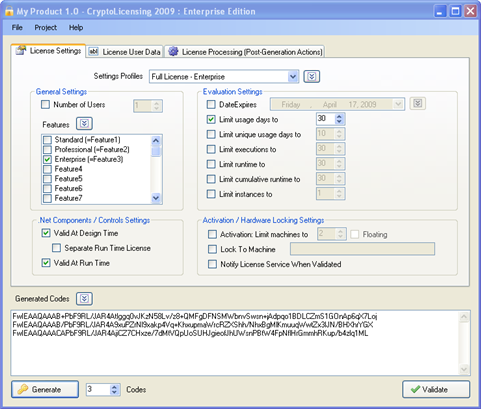Image resolution: width=481 pixels, height=409 pixels.
Task: Click the gear icon of License Processing tab
Action: (173, 52)
